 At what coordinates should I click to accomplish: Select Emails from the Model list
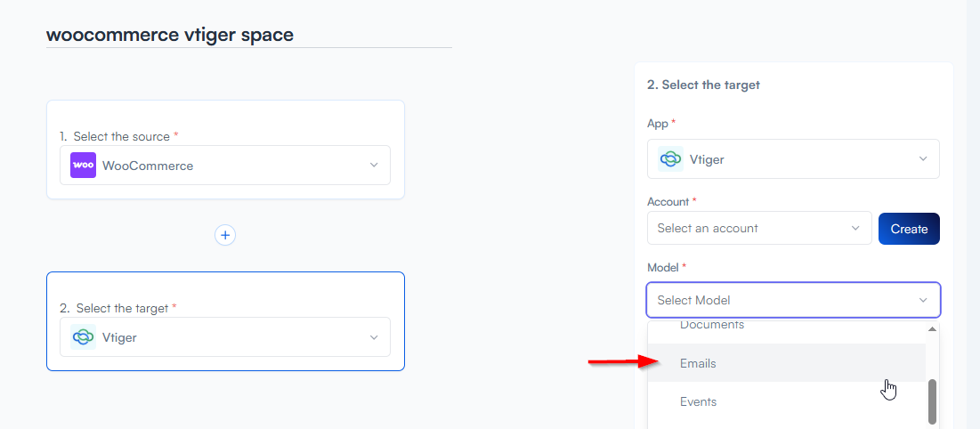point(698,363)
